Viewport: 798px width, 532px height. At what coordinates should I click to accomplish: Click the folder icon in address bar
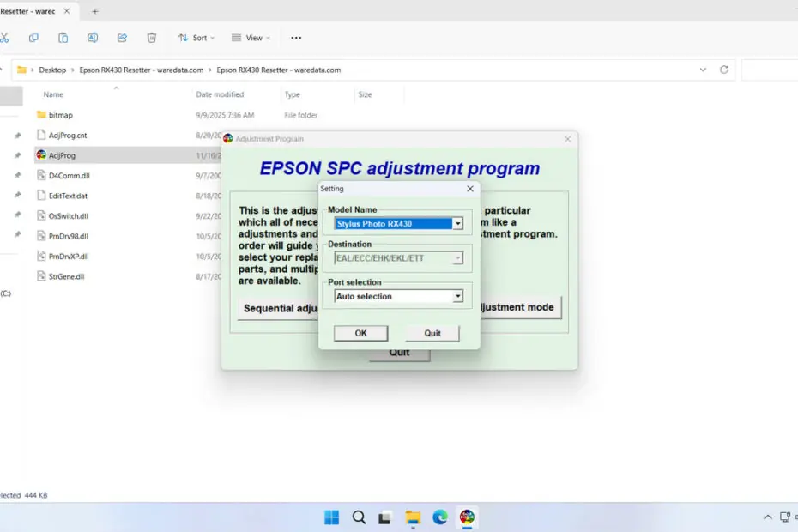tap(21, 70)
